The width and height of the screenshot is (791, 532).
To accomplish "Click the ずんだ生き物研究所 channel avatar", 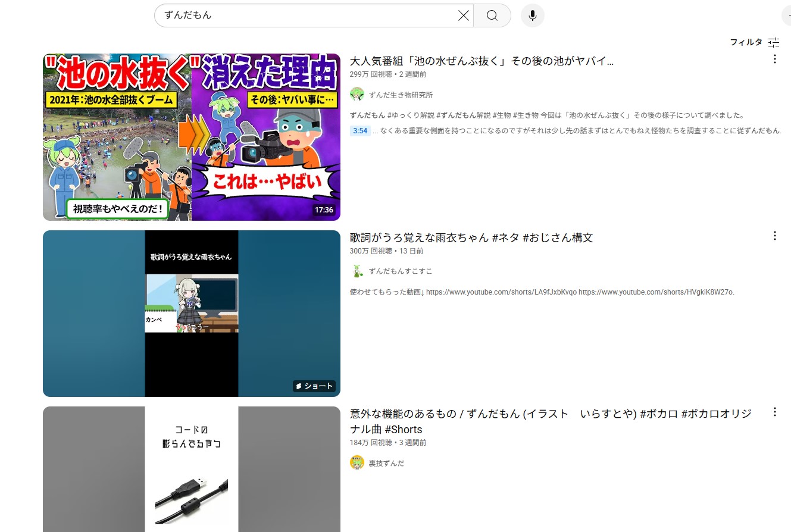I will point(357,94).
